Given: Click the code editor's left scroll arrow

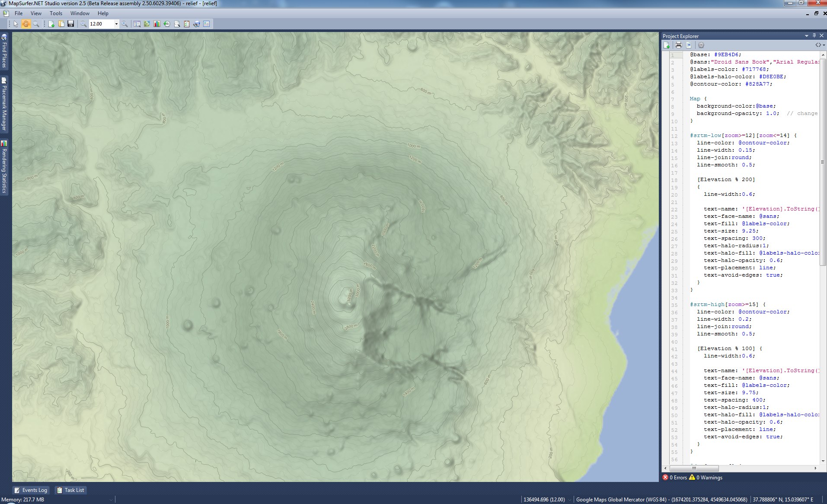Looking at the screenshot, I should coord(665,468).
